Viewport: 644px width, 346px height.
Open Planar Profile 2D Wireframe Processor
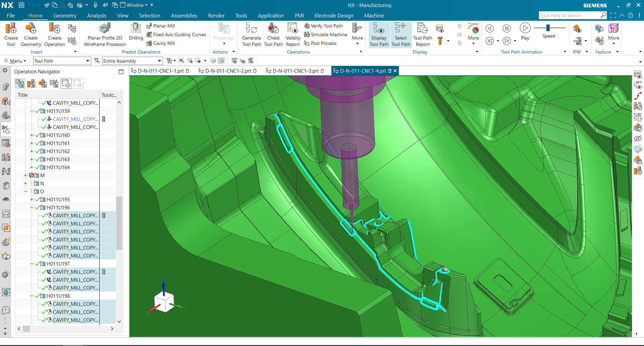(105, 34)
